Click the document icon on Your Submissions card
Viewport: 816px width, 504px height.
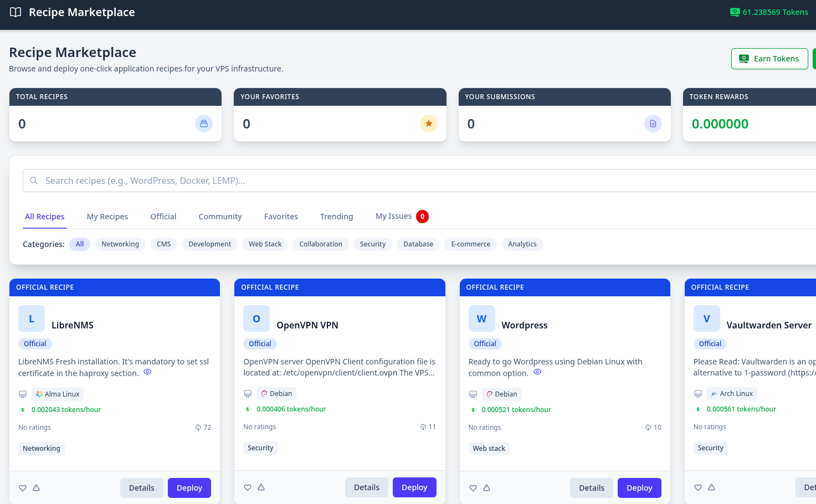click(653, 124)
